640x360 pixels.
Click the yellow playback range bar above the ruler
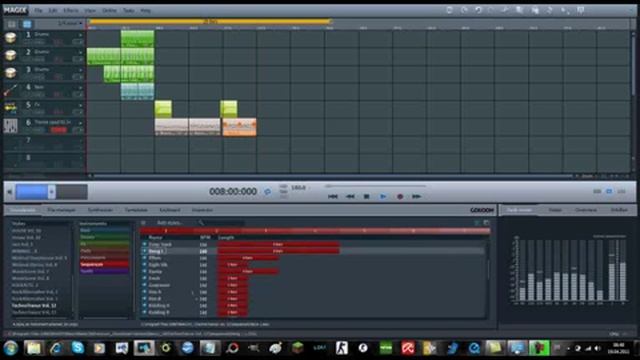[x=210, y=21]
